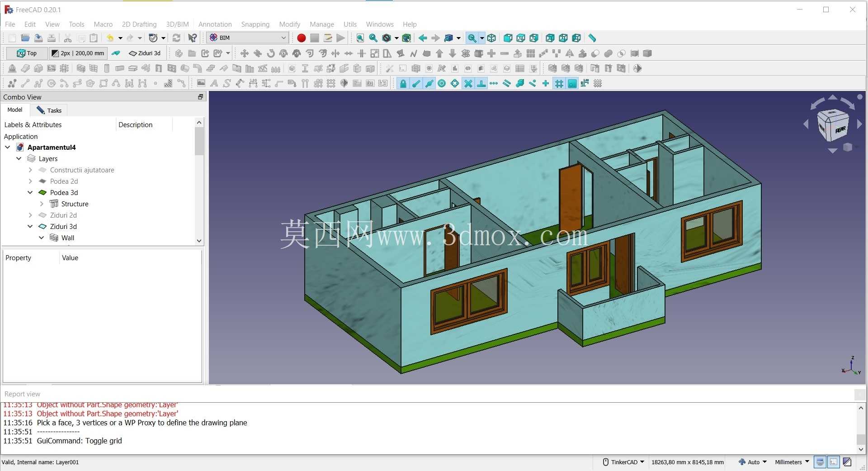Viewport: 868px width, 471px height.
Task: Click the What's This help cursor icon
Action: [x=193, y=38]
